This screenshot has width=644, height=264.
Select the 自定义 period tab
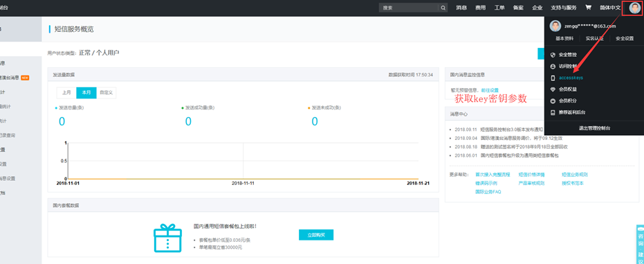point(107,93)
